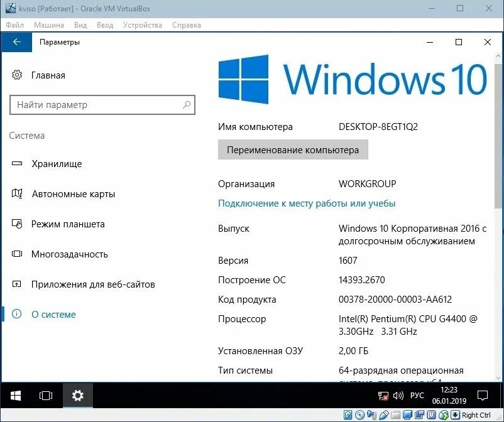The width and height of the screenshot is (504, 422).
Task: Click the optical disc indicator in status bar
Action: (359, 415)
